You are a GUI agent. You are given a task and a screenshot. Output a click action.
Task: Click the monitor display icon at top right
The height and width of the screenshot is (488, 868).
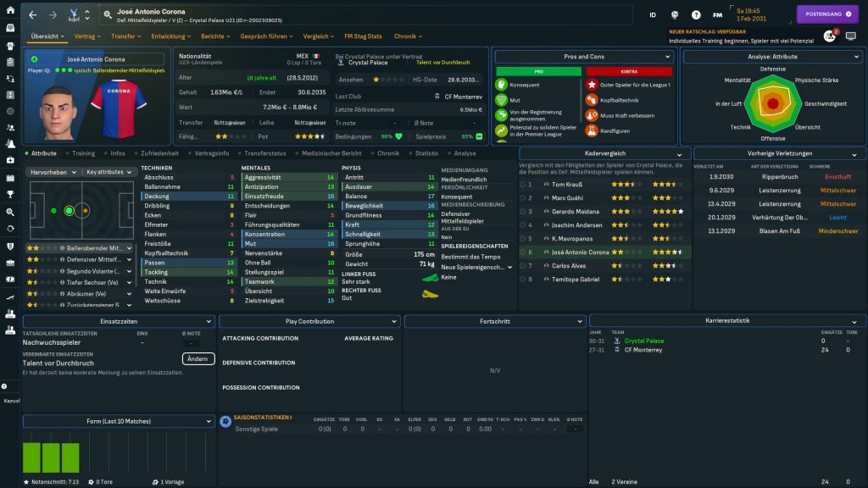coord(851,36)
